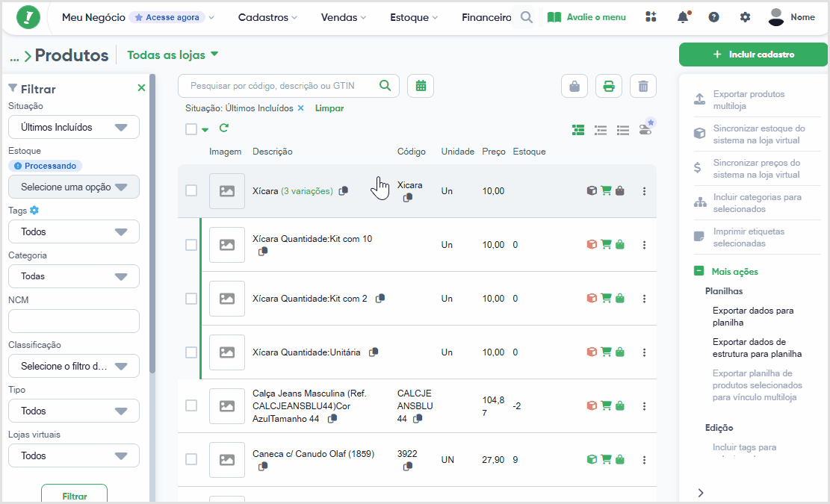This screenshot has width=830, height=504.
Task: Check the Xícara Quantidade:Kit com 2 checkbox
Action: (x=191, y=299)
